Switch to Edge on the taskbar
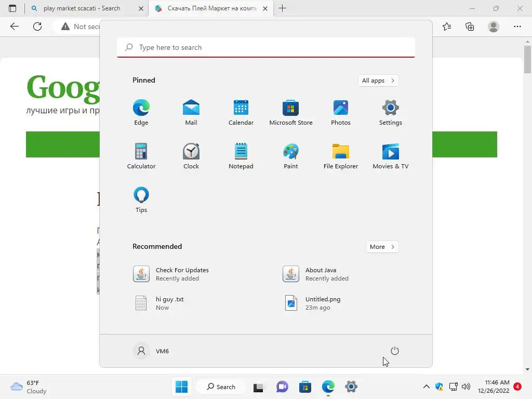 coord(328,387)
